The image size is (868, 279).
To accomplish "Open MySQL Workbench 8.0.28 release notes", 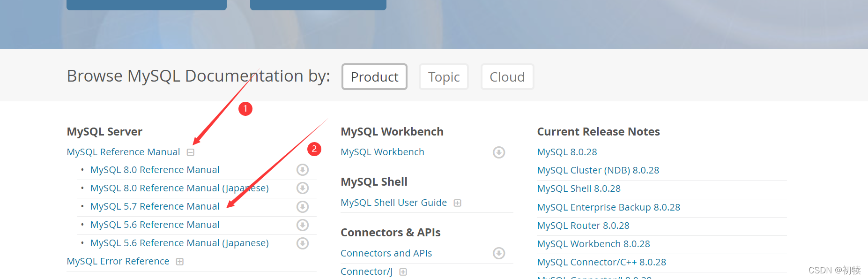I will pyautogui.click(x=594, y=244).
